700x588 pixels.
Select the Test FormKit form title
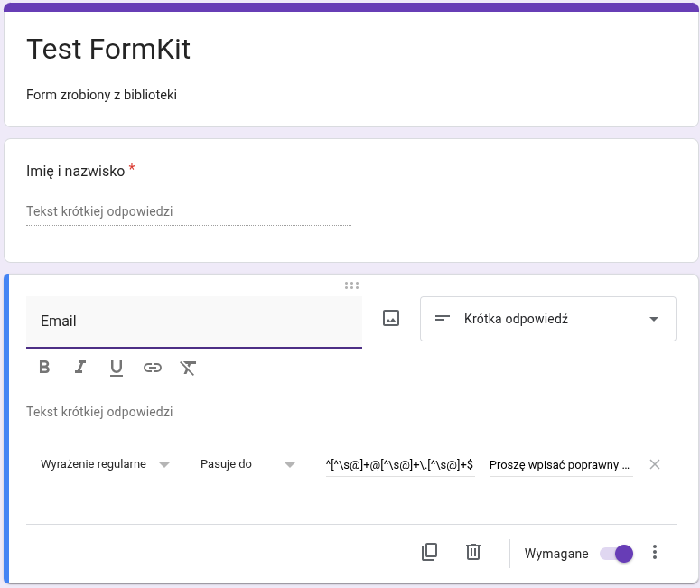(x=108, y=49)
